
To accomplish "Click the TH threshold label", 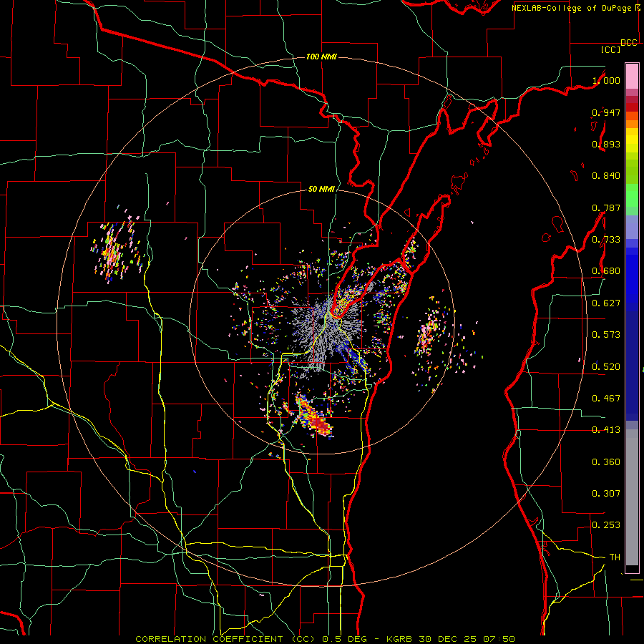I will [615, 557].
